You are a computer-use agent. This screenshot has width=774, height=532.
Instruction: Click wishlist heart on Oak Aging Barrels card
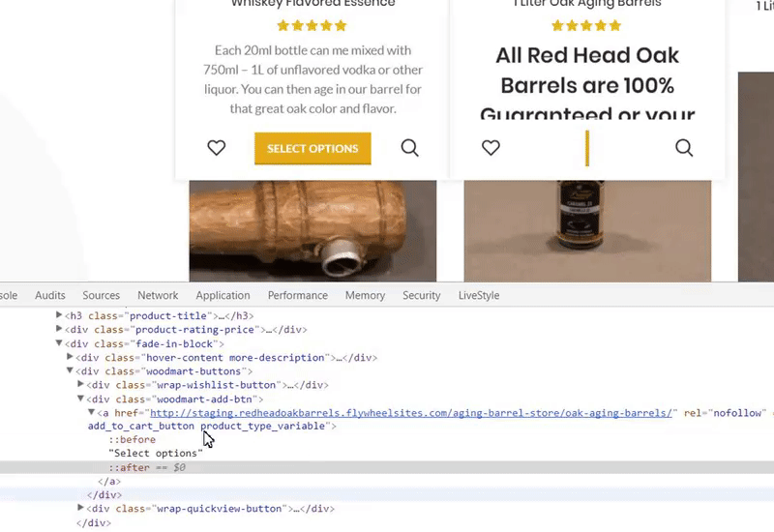(491, 148)
